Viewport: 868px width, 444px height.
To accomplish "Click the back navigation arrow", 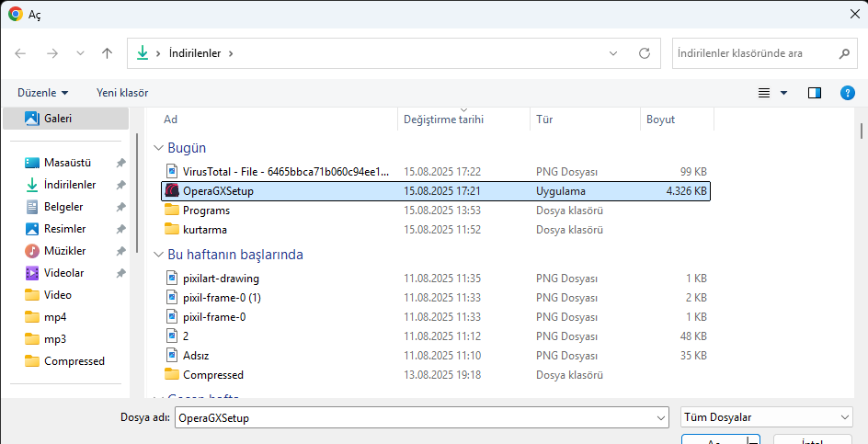I will tap(21, 53).
